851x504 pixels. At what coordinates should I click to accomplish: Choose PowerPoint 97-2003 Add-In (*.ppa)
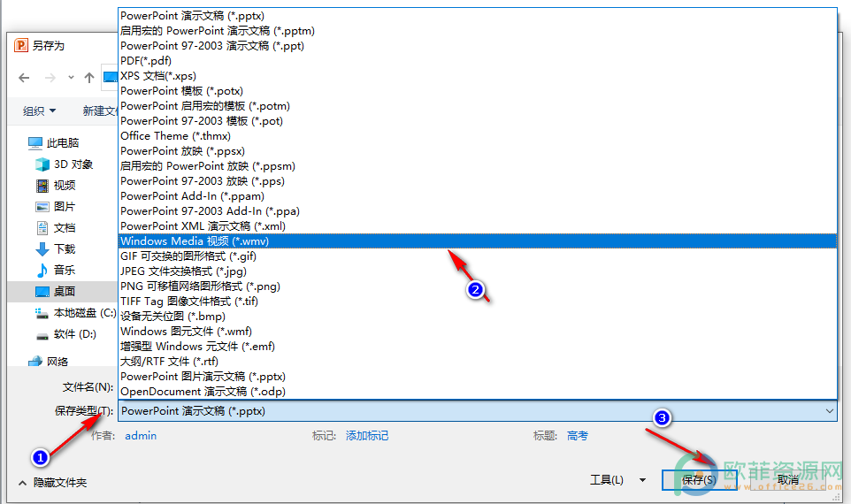[478, 211]
